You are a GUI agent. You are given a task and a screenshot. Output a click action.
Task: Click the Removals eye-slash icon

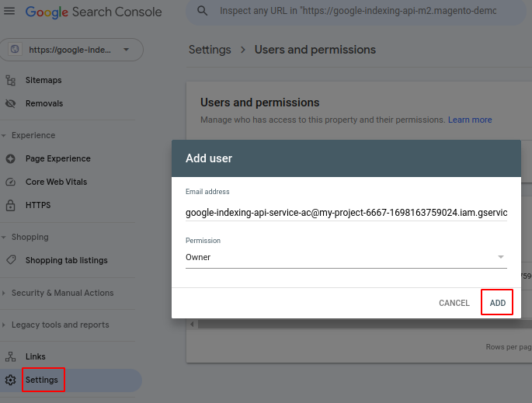(x=11, y=103)
